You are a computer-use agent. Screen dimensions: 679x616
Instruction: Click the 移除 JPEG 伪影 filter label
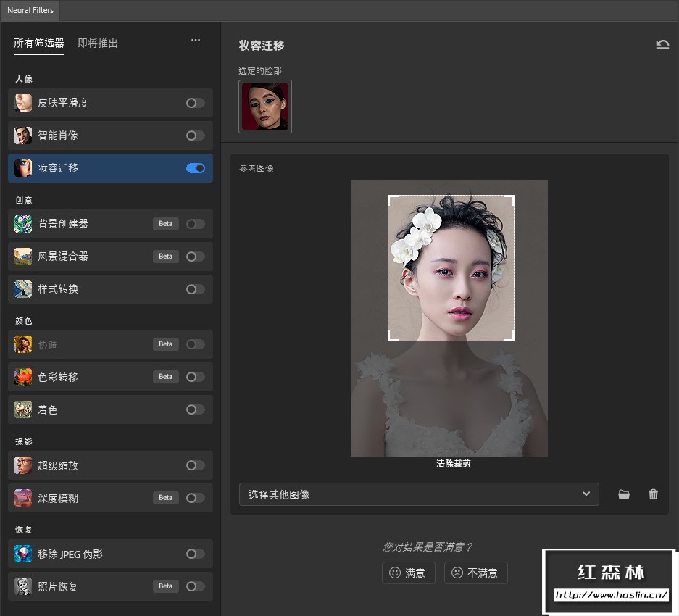click(x=70, y=554)
